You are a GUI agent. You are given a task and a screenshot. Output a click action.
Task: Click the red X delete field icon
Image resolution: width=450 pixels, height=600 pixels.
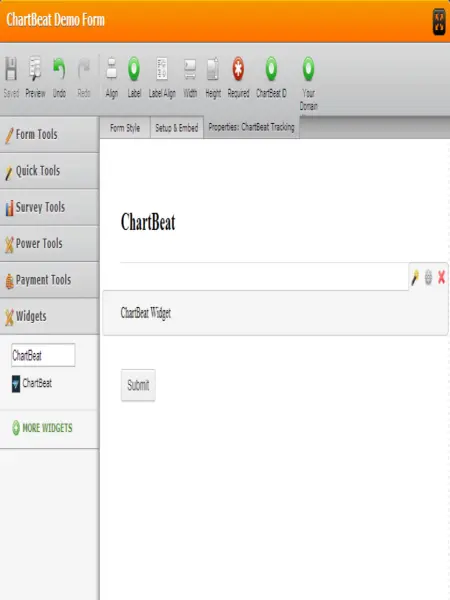[x=441, y=277]
